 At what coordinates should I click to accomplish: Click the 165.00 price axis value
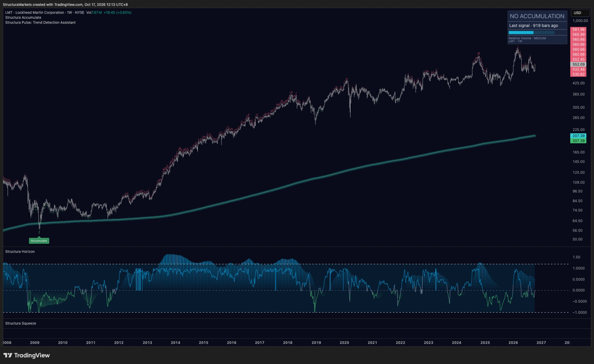[x=579, y=152]
